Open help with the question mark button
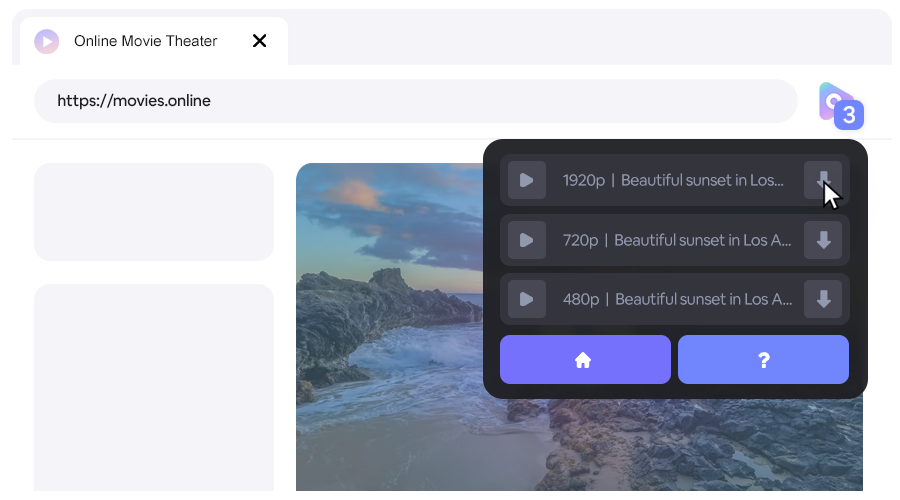The width and height of the screenshot is (900, 500). (x=763, y=360)
